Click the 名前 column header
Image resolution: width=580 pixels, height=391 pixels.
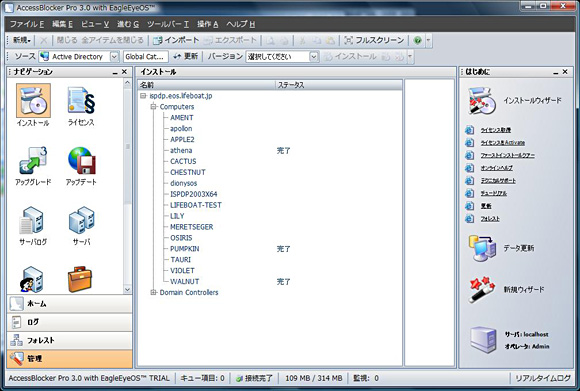tap(207, 85)
